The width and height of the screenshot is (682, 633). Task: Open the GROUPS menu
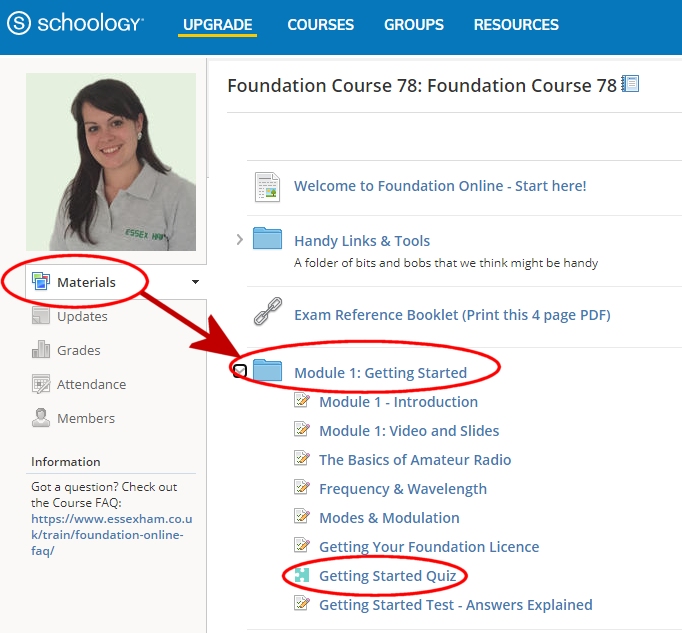tap(414, 25)
